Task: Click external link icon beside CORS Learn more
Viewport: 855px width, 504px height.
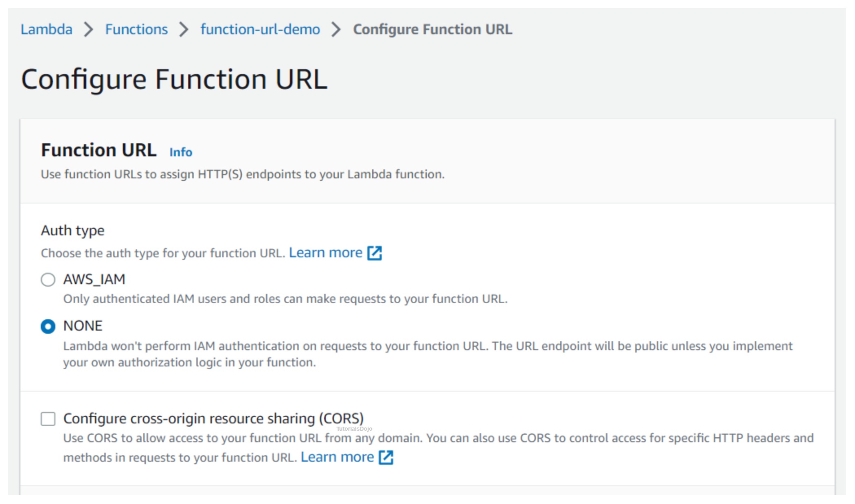Action: coord(386,457)
